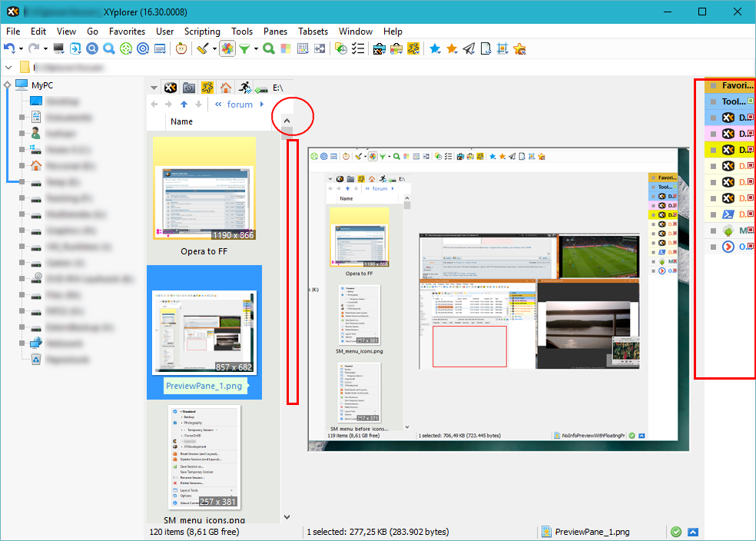The width and height of the screenshot is (756, 541).
Task: Click the paper plane toolbar icon
Action: [469, 48]
